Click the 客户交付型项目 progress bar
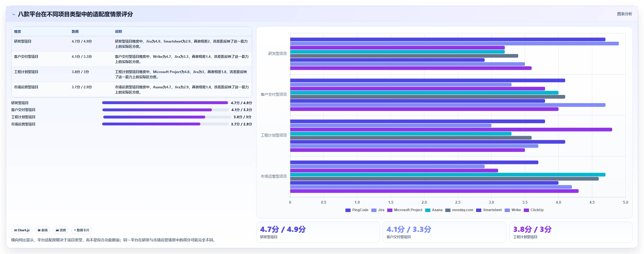This screenshot has height=254, width=644. pos(166,110)
